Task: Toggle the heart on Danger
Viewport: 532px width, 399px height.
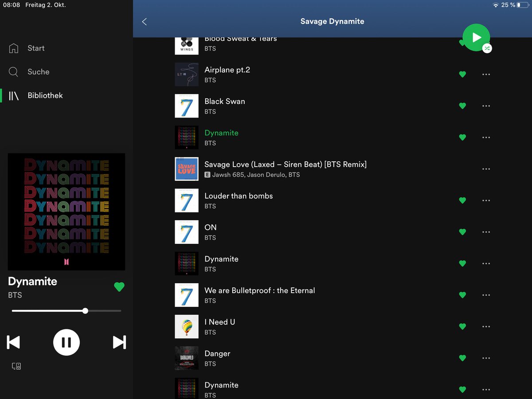Action: pyautogui.click(x=462, y=358)
